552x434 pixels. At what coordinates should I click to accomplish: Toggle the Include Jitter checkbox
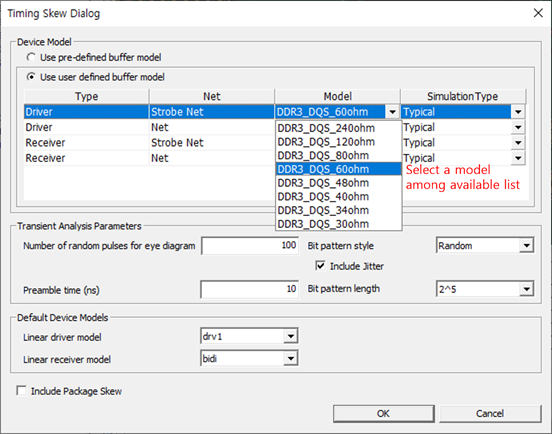point(320,266)
